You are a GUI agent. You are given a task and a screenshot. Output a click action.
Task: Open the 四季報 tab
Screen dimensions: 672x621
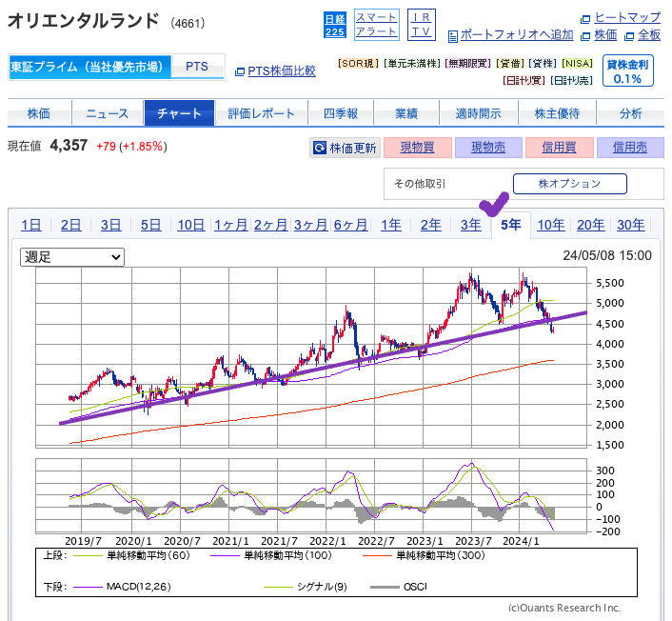341,113
